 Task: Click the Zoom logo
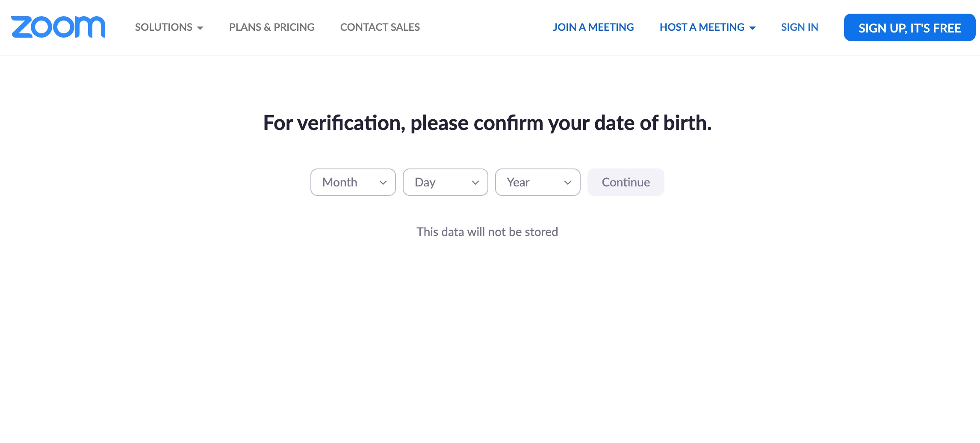tap(58, 27)
